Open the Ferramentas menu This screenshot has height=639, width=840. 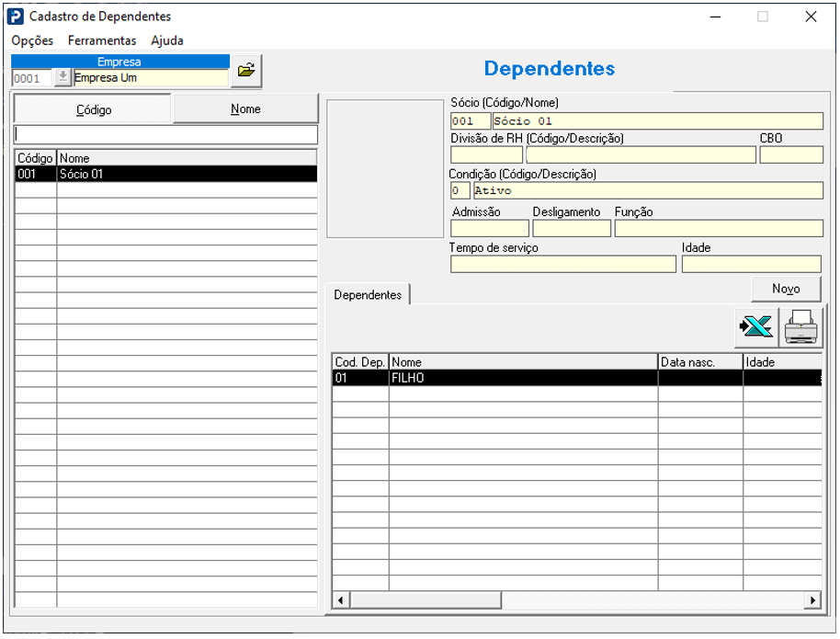click(102, 40)
